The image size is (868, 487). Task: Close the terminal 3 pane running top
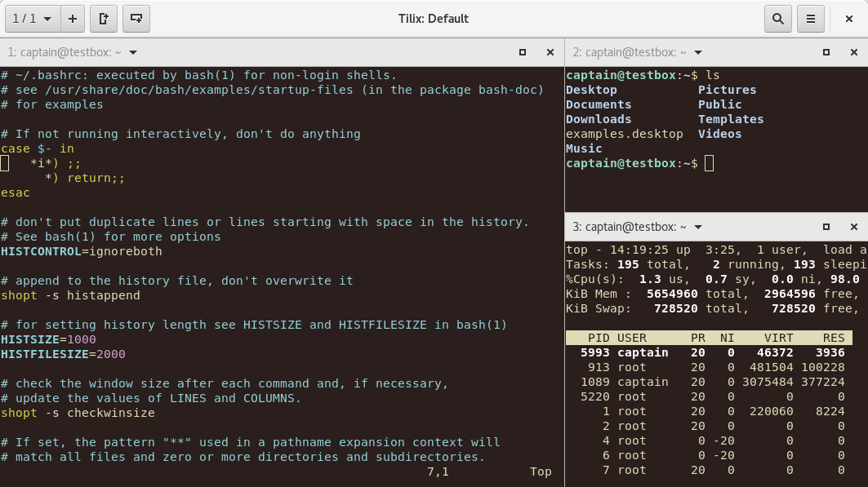point(854,227)
